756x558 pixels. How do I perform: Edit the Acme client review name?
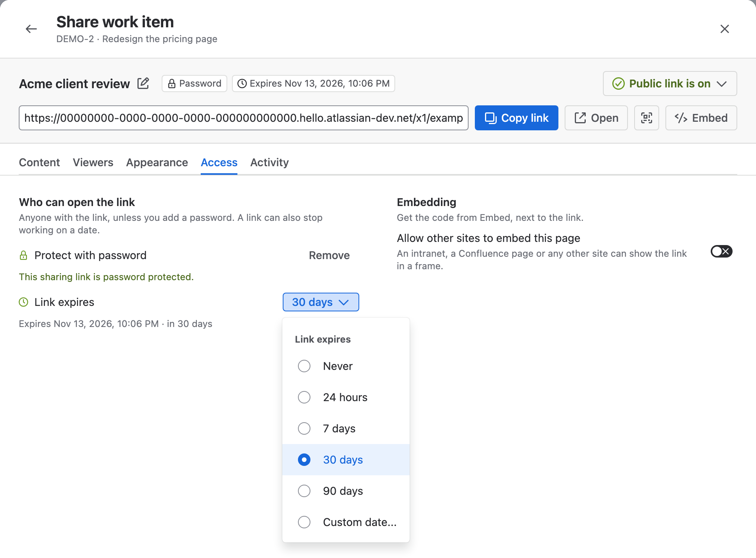point(143,84)
